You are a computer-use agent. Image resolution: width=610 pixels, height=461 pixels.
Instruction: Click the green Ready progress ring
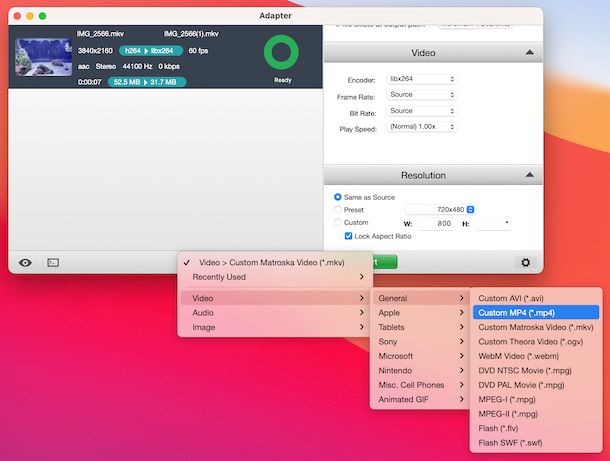coord(282,54)
